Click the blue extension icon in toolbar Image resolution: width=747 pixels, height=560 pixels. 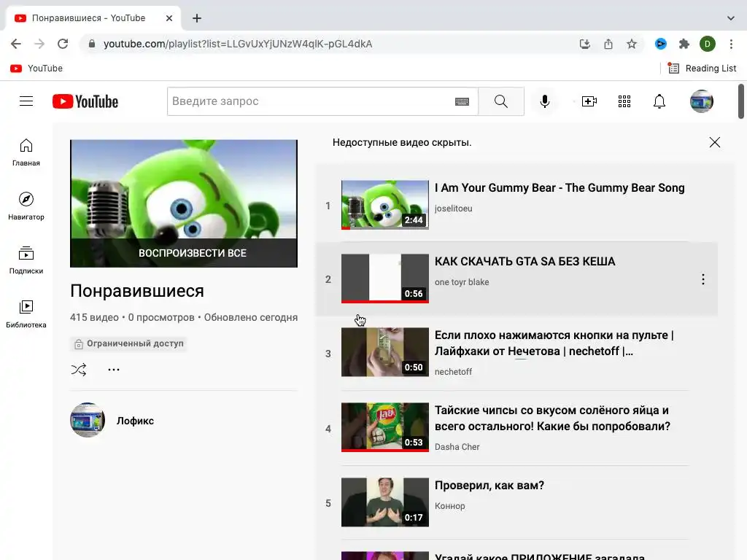pos(661,44)
